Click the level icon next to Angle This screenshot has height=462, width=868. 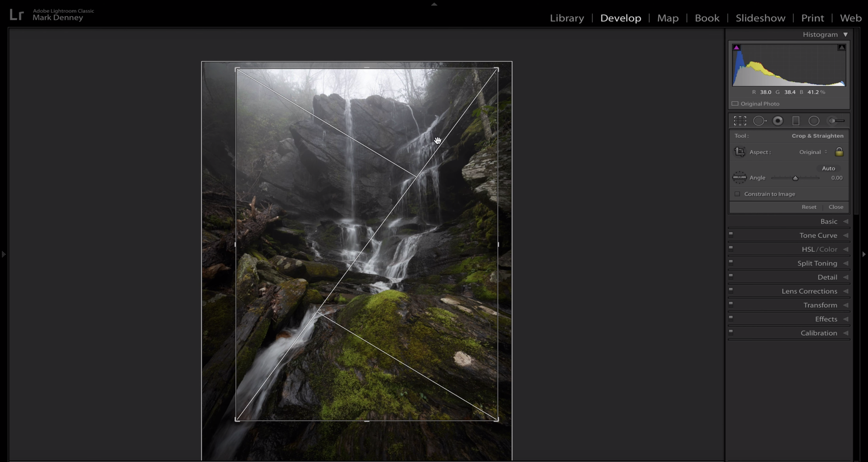(x=741, y=178)
